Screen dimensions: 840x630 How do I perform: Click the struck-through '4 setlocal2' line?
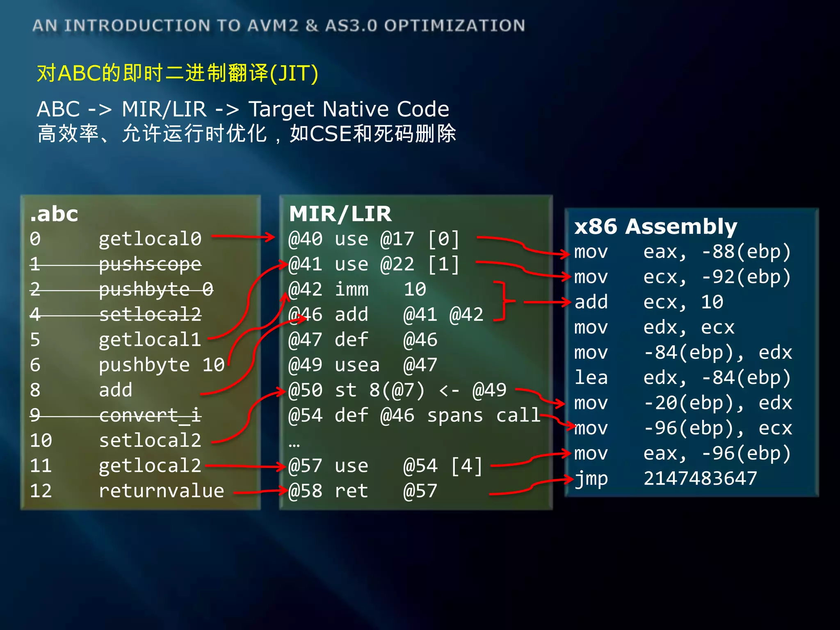[x=116, y=315]
